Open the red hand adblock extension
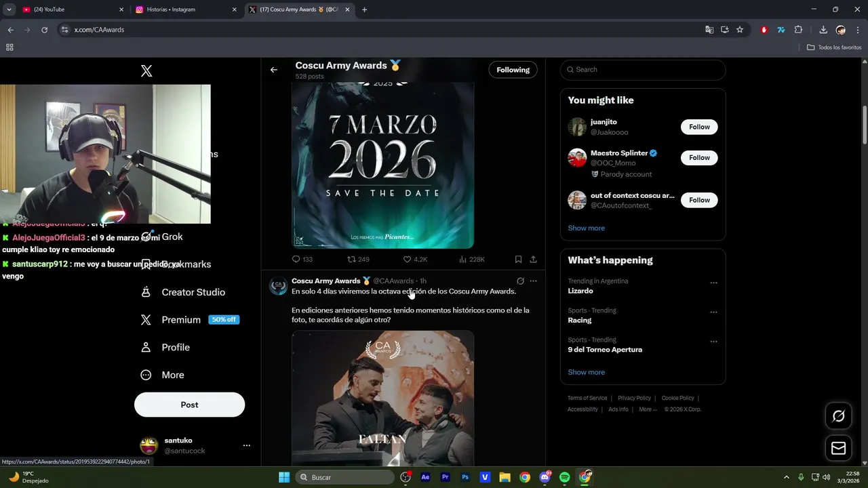 (x=764, y=30)
